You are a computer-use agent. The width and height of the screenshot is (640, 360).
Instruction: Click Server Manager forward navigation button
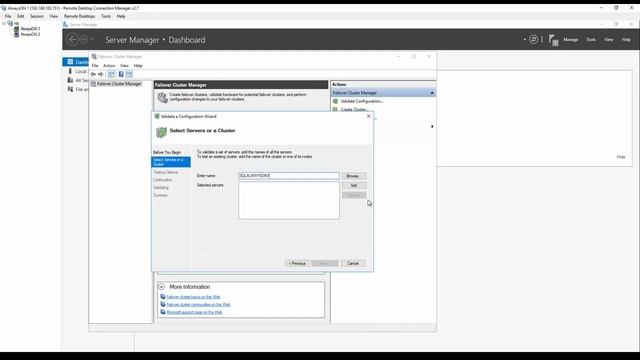coord(83,39)
